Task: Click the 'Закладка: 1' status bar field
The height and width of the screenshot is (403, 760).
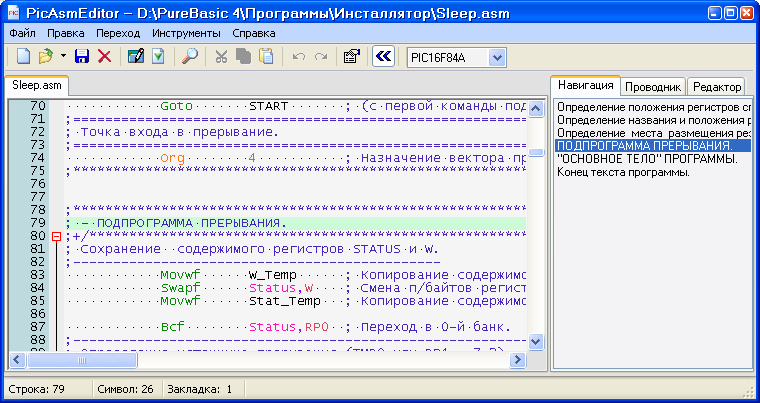Action: click(204, 389)
